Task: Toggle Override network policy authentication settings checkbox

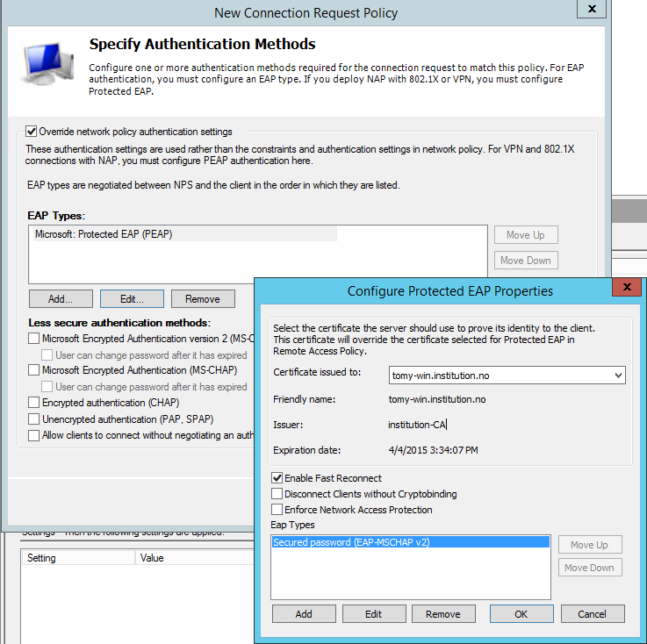Action: pyautogui.click(x=31, y=132)
